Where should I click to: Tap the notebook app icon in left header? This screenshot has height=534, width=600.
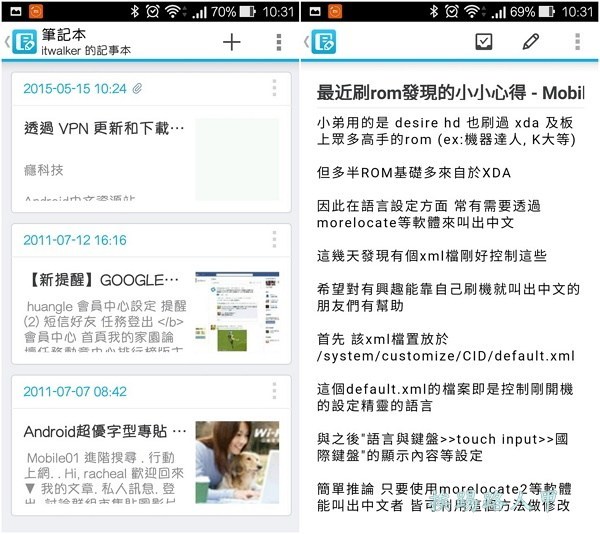pos(24,42)
